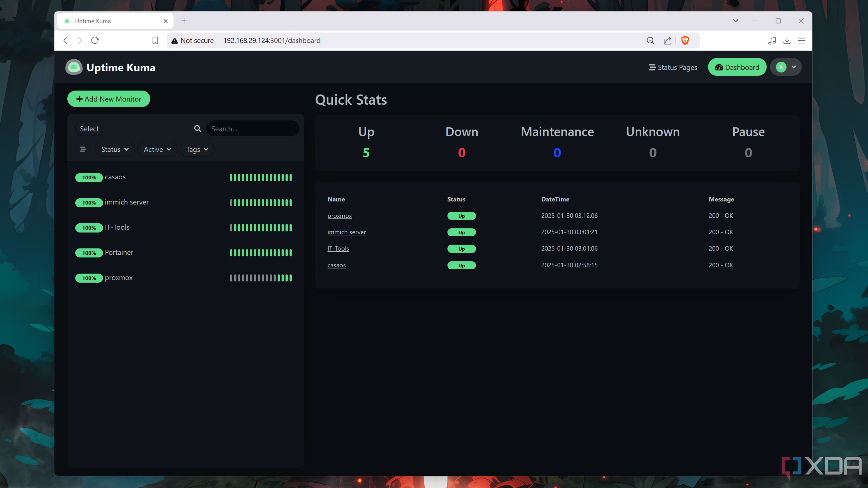
Task: Open the Status filter dropdown
Action: click(114, 149)
